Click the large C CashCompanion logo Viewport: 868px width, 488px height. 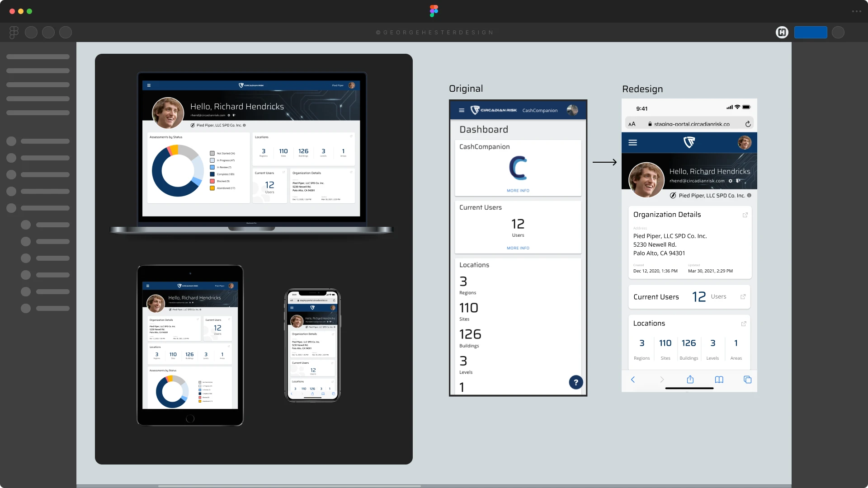pyautogui.click(x=518, y=168)
